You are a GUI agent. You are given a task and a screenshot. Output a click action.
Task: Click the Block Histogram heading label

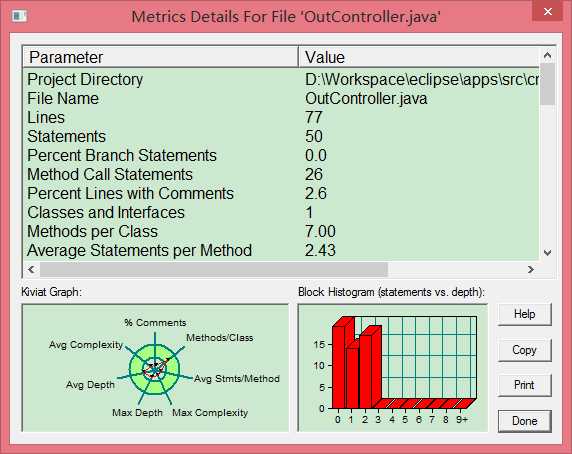tap(391, 292)
